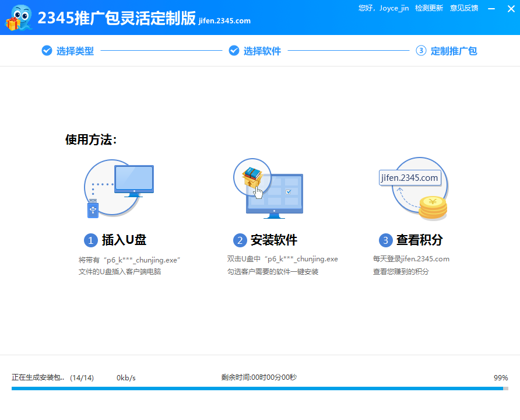The width and height of the screenshot is (520, 420).
Task: Select the 定制推广包 step
Action: tap(454, 51)
